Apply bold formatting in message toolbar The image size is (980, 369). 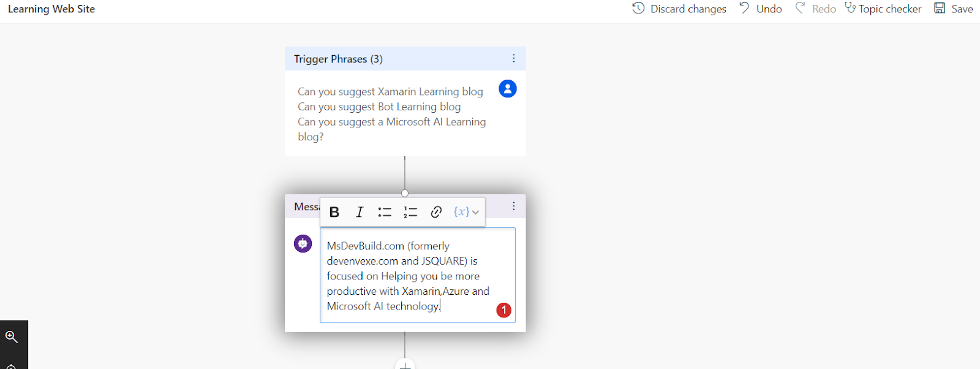tap(334, 212)
